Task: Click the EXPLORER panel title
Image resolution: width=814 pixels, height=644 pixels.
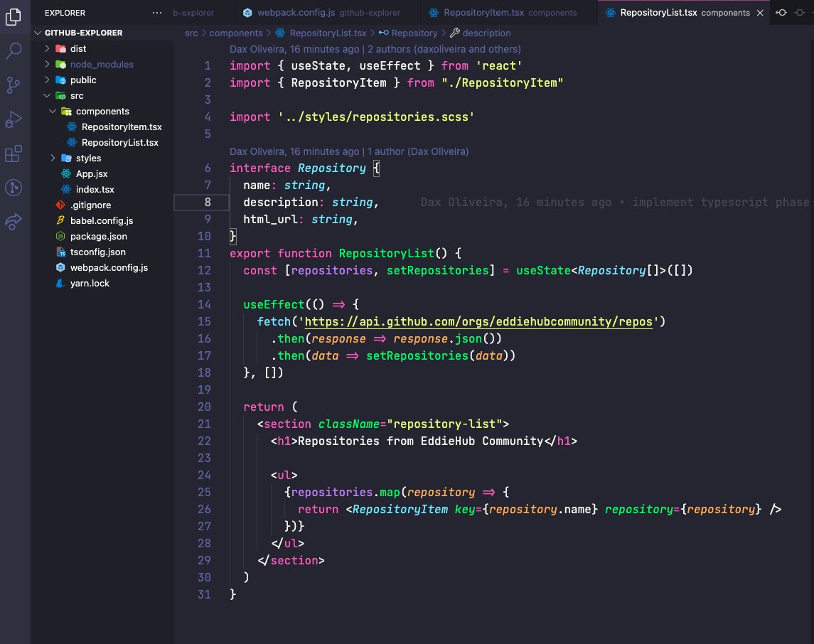Action: tap(65, 13)
